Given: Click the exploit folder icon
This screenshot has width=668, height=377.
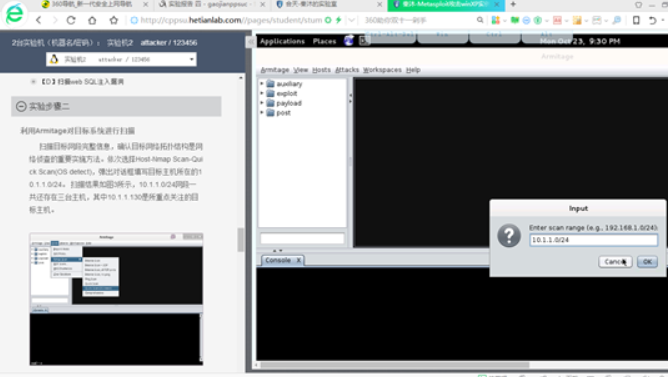Looking at the screenshot, I should coord(270,93).
